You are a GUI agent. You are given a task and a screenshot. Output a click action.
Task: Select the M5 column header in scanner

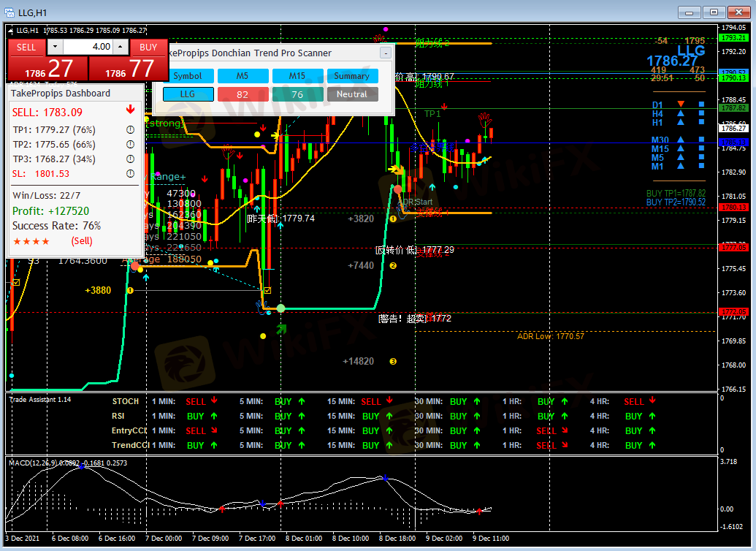[243, 76]
